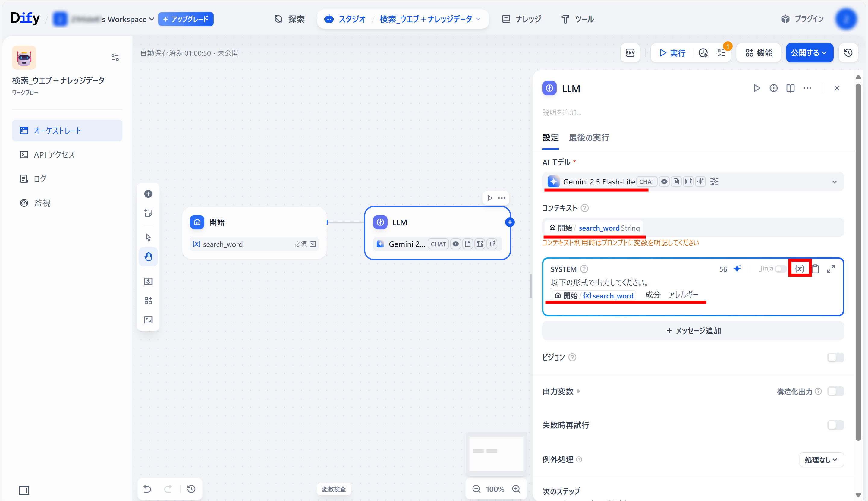Enable the ビジョン vision toggle
The width and height of the screenshot is (868, 501).
[x=835, y=358]
